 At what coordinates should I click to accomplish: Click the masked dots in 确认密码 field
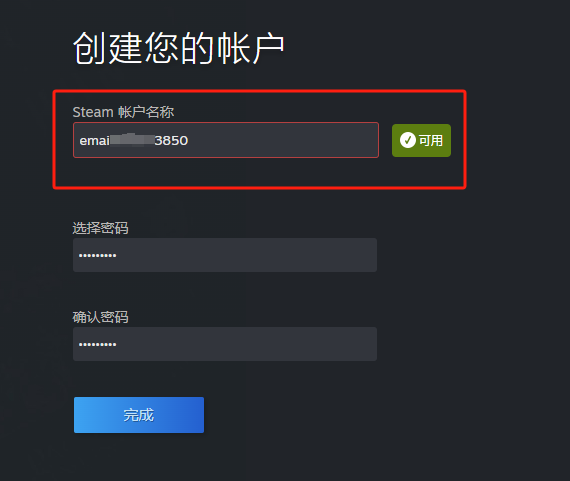(x=97, y=344)
